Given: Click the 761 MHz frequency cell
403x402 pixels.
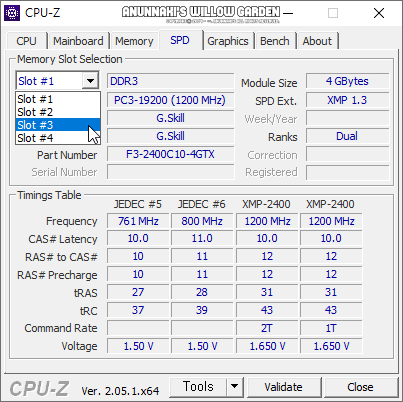Looking at the screenshot, I should (138, 221).
